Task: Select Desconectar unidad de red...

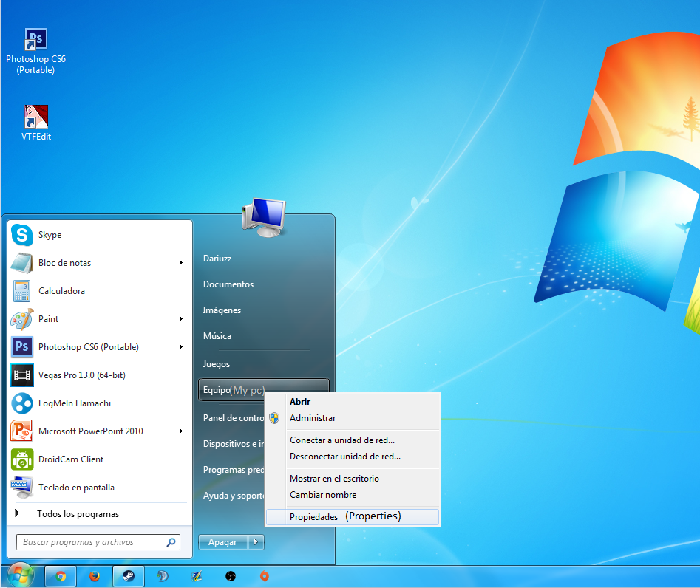Action: pos(353,457)
